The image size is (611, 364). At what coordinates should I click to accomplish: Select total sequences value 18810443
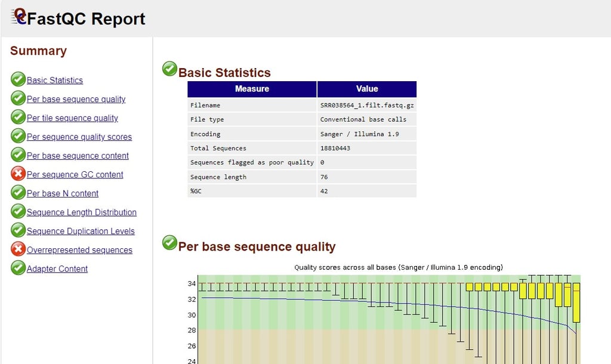pyautogui.click(x=367, y=148)
